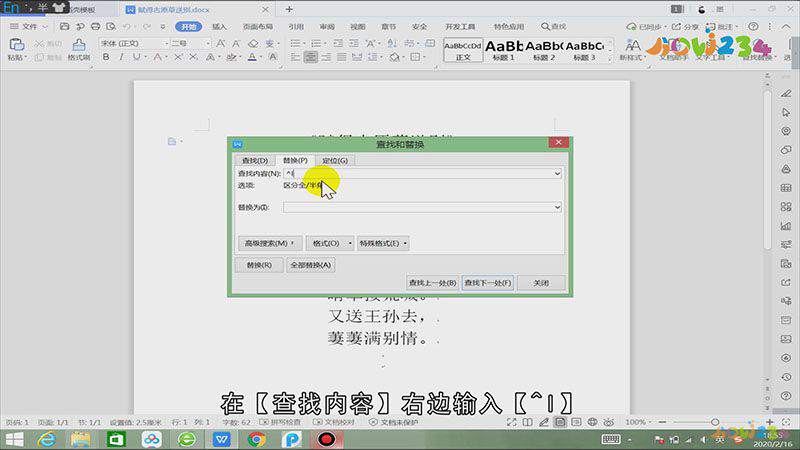This screenshot has width=800, height=450.
Task: Select the Format Painter brush icon
Action: coord(79,45)
